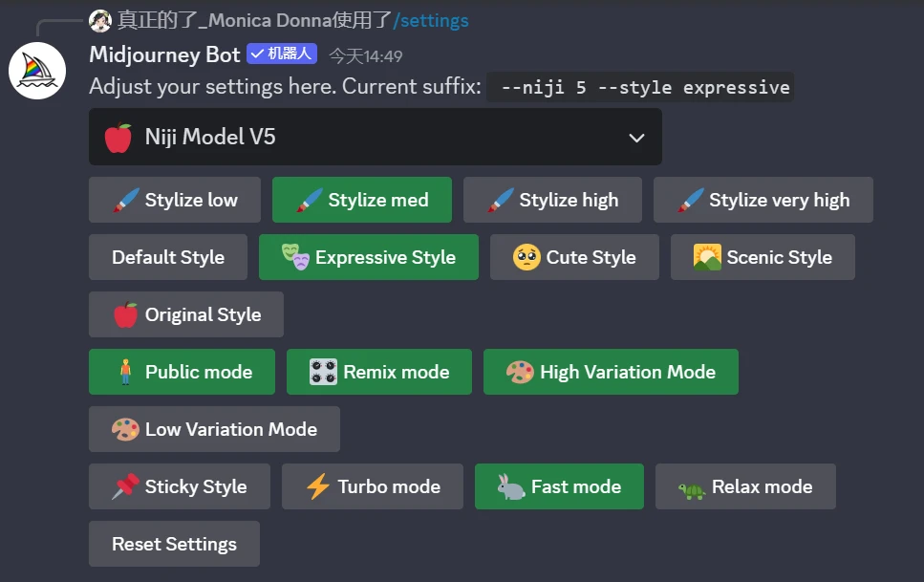Click the pleading face emoji on Cute Style
The image size is (924, 582).
click(526, 257)
